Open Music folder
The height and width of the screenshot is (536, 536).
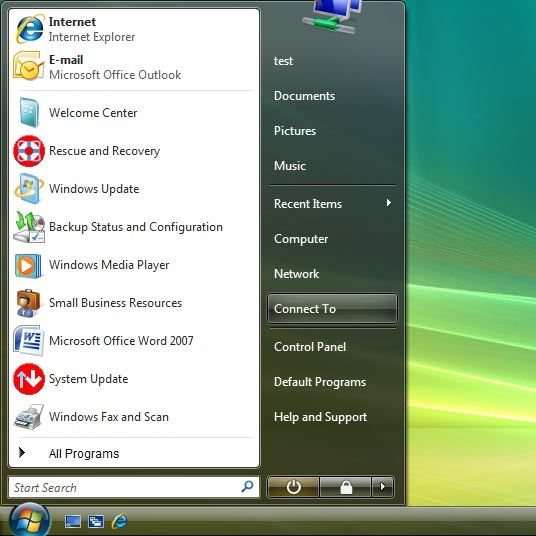(x=290, y=166)
